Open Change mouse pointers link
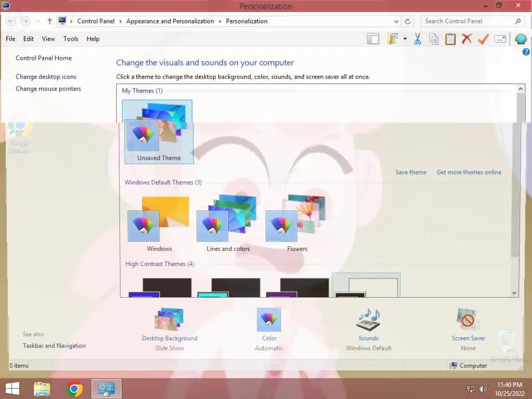The width and height of the screenshot is (532, 399). [x=48, y=88]
